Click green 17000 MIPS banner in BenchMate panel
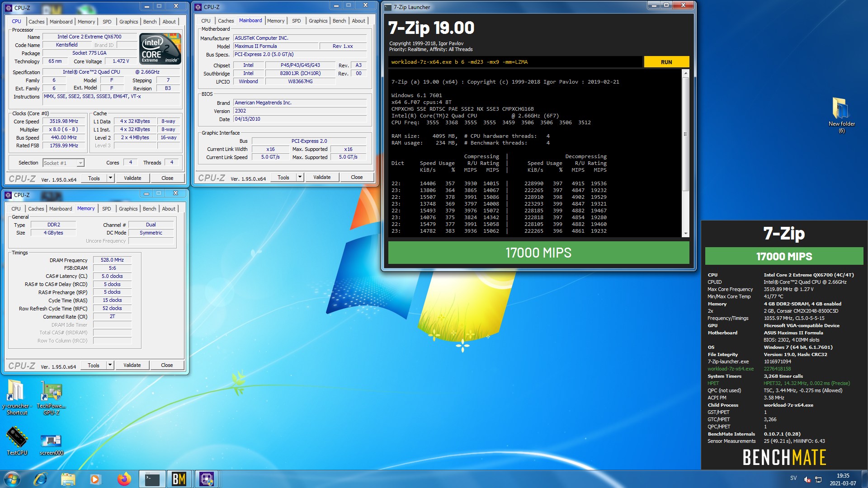This screenshot has height=488, width=868. [x=784, y=256]
